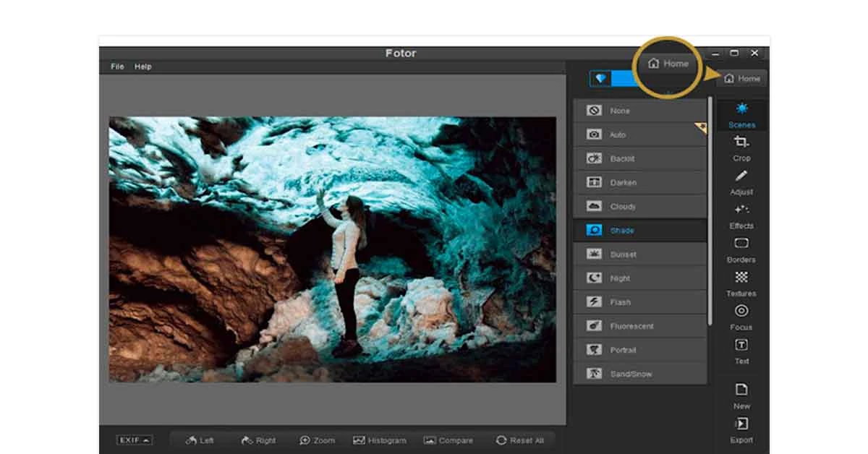Rotate the photo left

198,440
